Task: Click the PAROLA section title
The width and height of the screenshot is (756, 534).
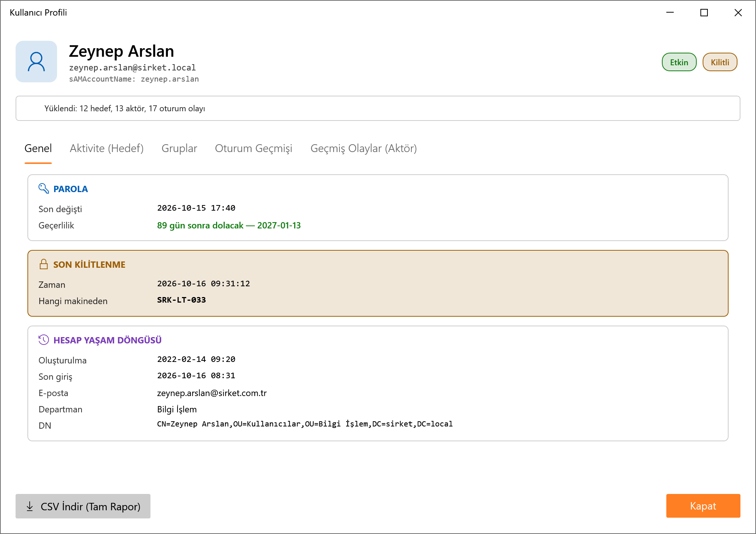Action: (70, 189)
